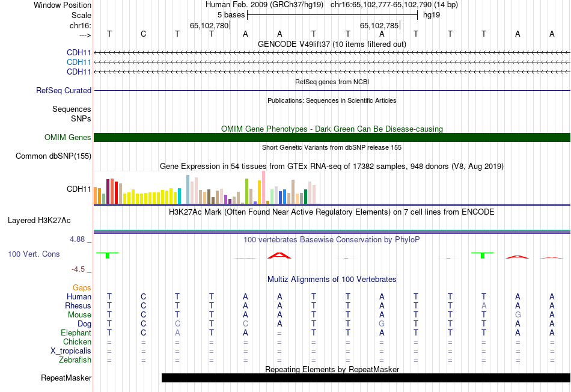Select the Zebrafish alignment row label

(x=75, y=360)
